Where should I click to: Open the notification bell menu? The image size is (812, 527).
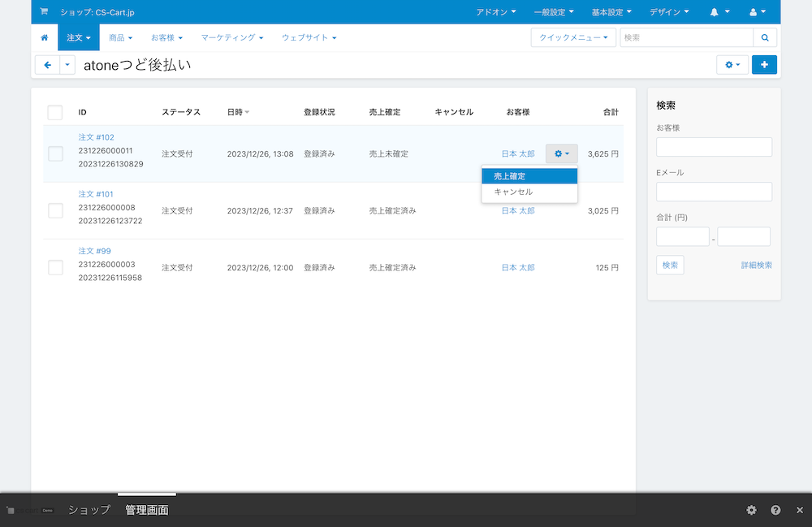coord(719,12)
